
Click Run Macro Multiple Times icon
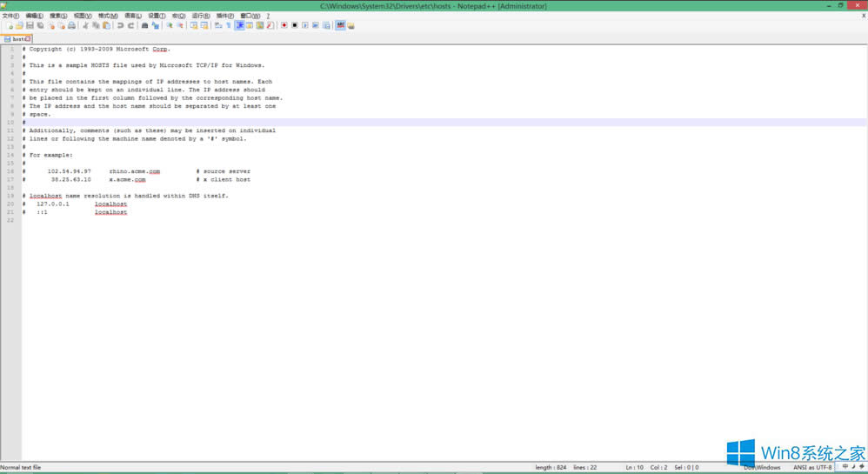pyautogui.click(x=316, y=25)
